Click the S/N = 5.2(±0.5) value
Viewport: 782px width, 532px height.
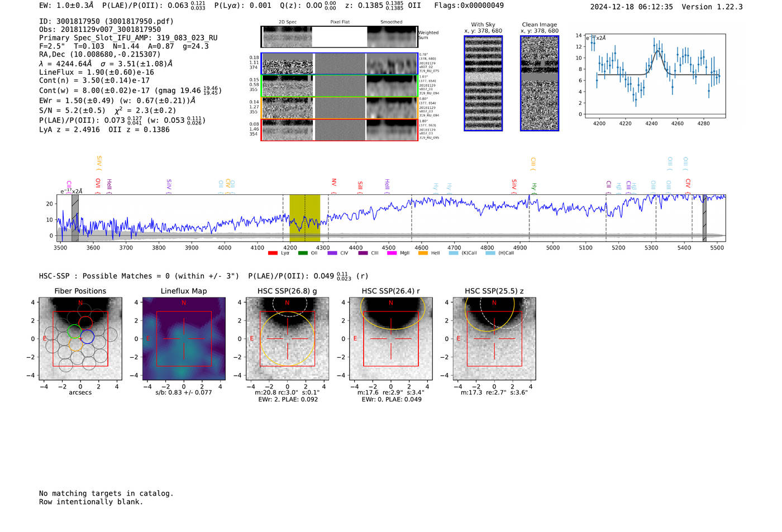pos(72,111)
